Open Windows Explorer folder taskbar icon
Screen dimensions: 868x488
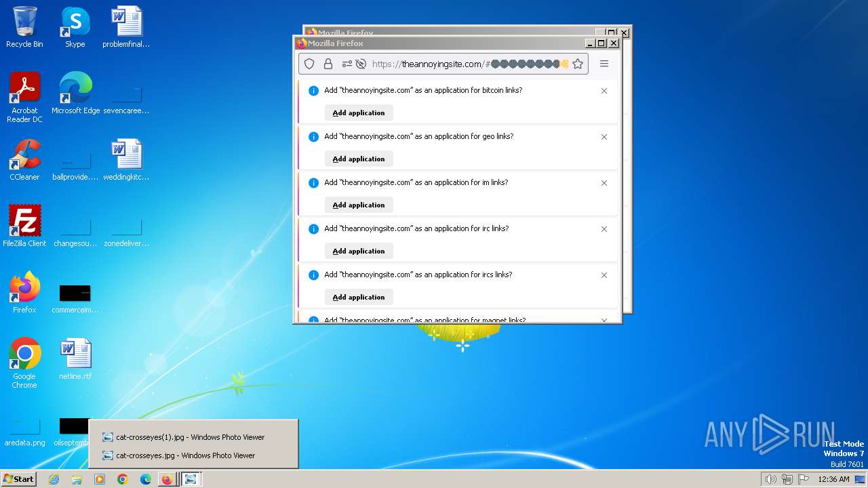(x=77, y=479)
